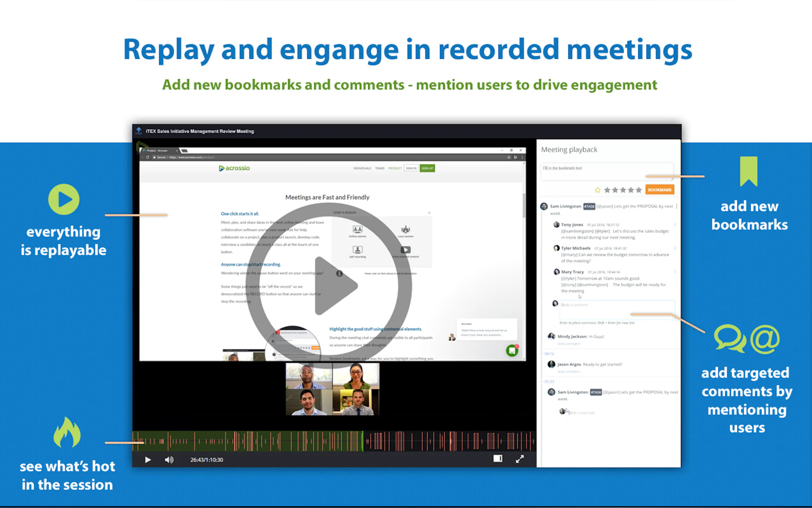Click the yellow outlined star rating
The height and width of the screenshot is (508, 812).
pyautogui.click(x=597, y=190)
